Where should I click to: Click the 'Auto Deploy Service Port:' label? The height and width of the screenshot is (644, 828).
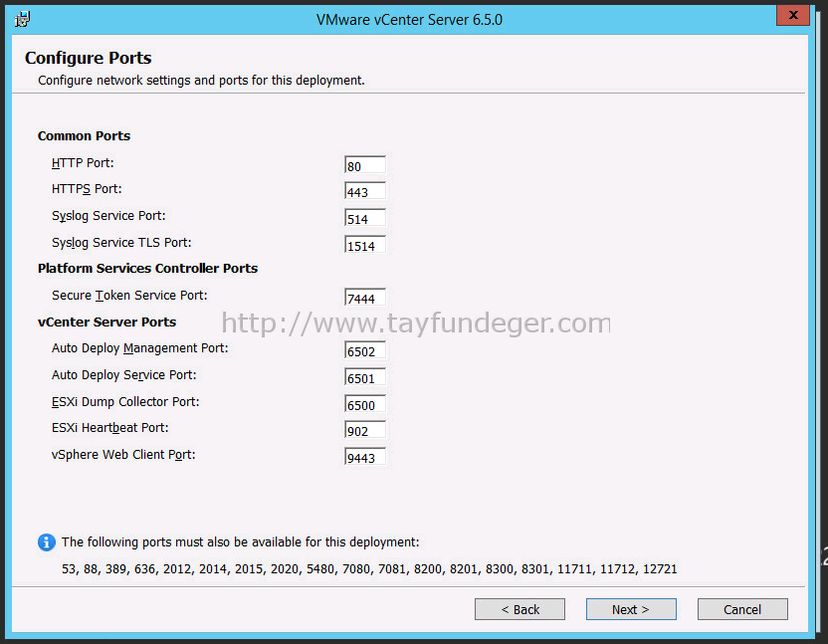coord(124,375)
